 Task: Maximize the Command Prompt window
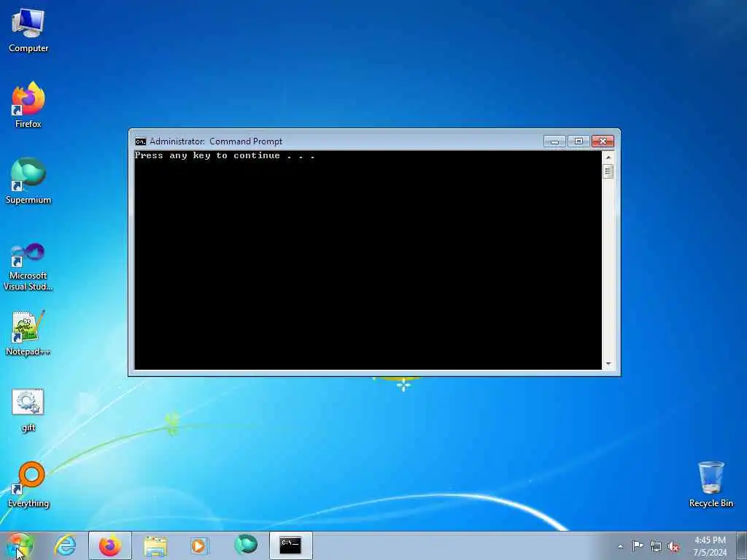click(x=578, y=141)
